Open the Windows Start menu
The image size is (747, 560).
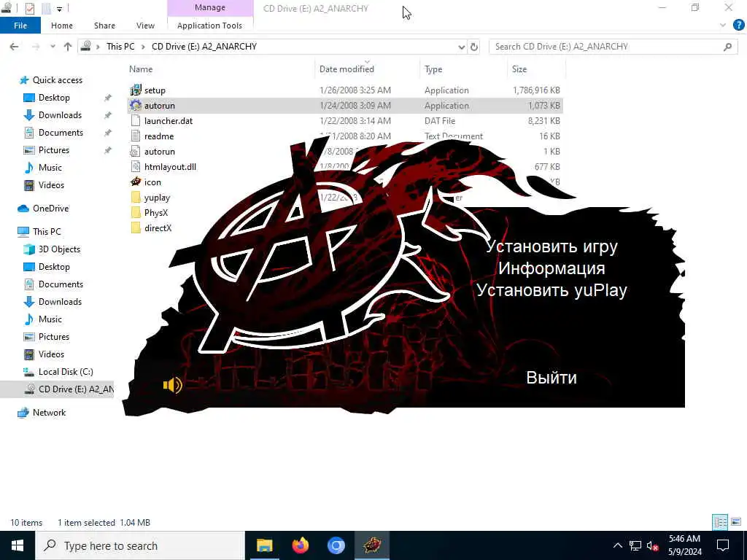click(18, 545)
